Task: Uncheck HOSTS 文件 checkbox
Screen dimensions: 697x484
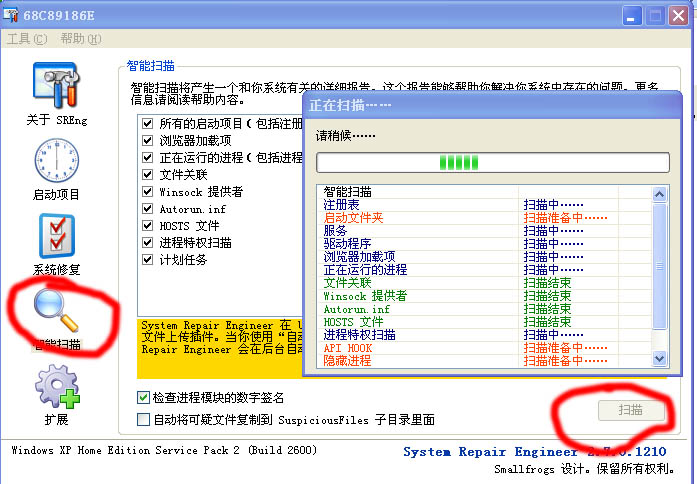Action: pos(147,225)
